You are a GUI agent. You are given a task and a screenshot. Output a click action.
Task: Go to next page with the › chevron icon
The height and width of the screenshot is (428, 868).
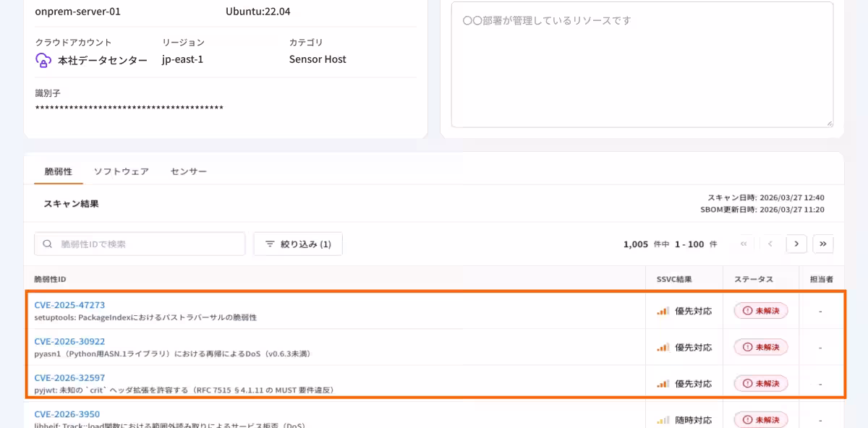click(x=796, y=244)
